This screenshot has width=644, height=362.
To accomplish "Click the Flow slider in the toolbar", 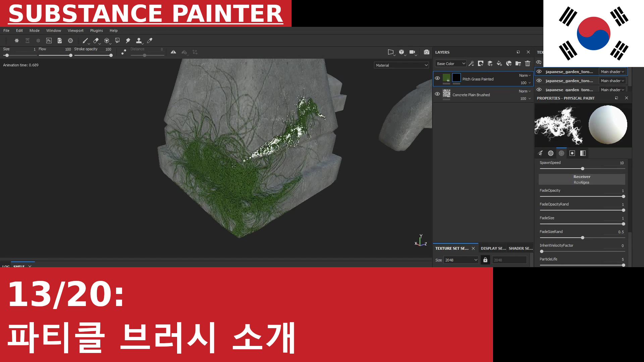I will point(55,55).
